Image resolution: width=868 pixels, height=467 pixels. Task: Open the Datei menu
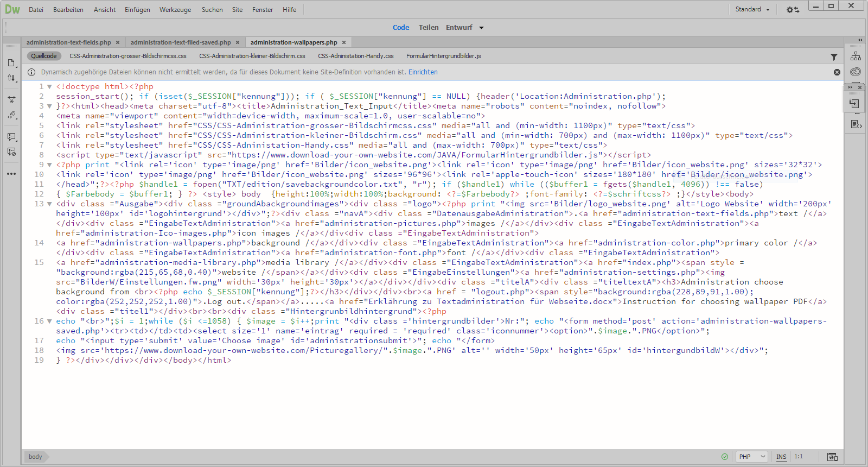coord(36,10)
